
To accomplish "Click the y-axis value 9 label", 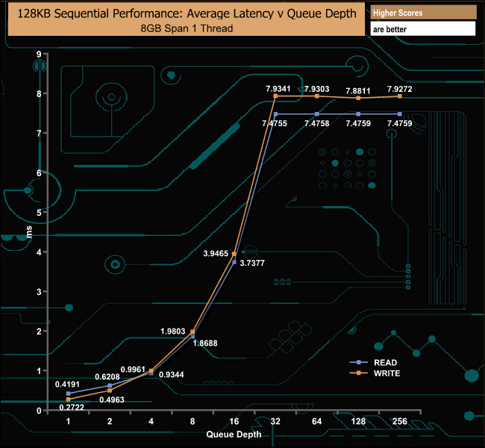I will pyautogui.click(x=39, y=55).
